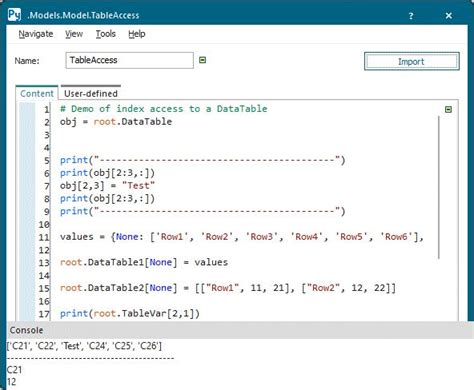Click the root.DataTable2[None] code line
This screenshot has height=390, width=474.
tap(228, 288)
